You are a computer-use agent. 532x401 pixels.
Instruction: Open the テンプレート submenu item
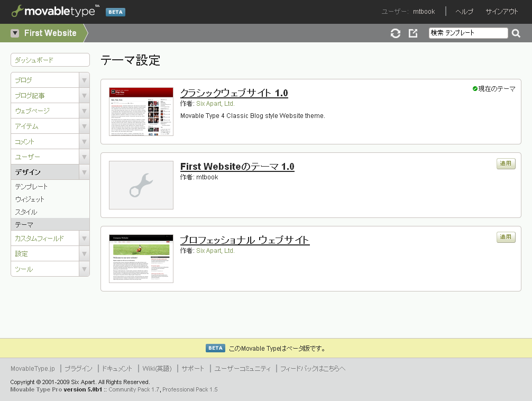pyautogui.click(x=50, y=186)
